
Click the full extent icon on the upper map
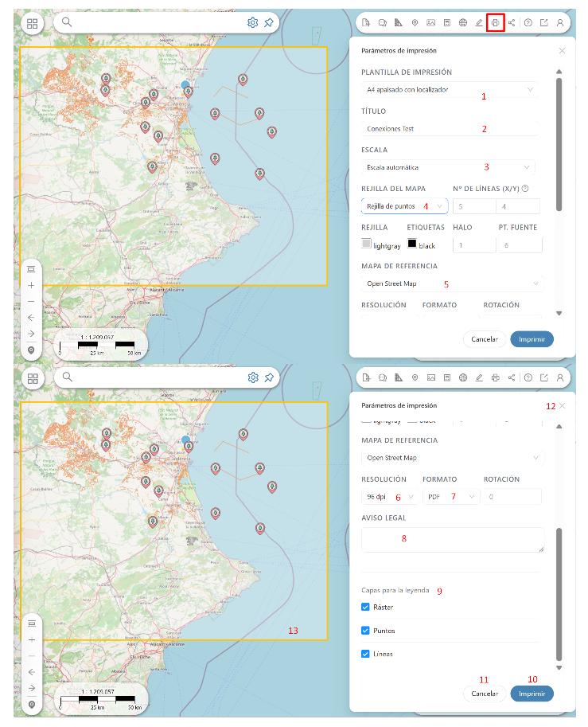31,269
